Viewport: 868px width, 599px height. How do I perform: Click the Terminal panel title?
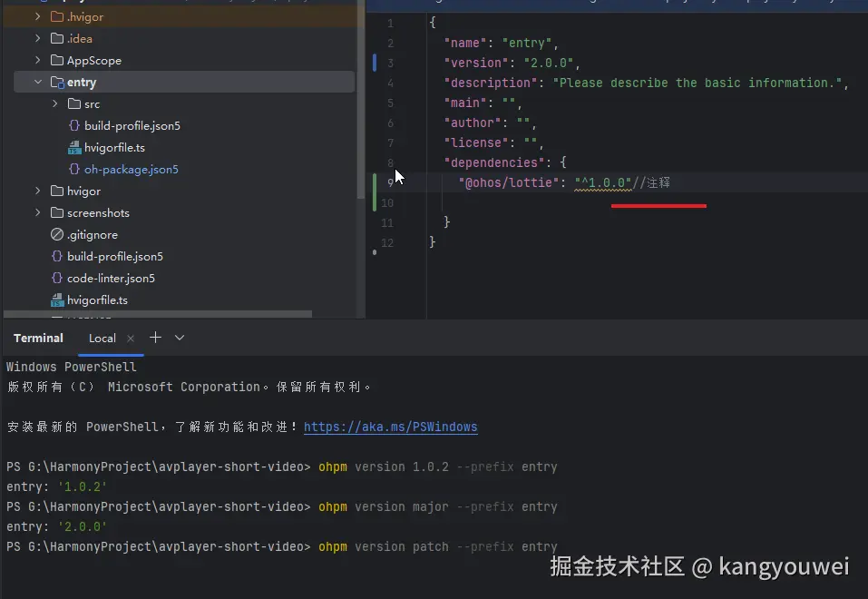(38, 338)
